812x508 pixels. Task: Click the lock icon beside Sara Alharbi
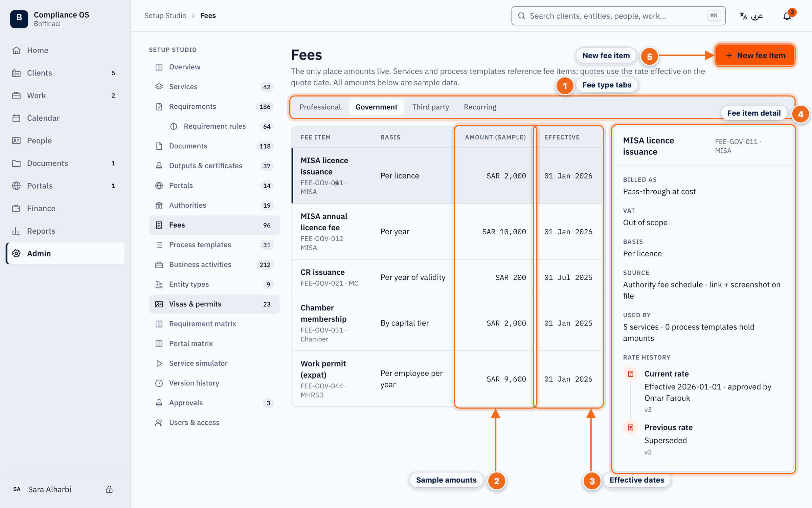click(109, 489)
